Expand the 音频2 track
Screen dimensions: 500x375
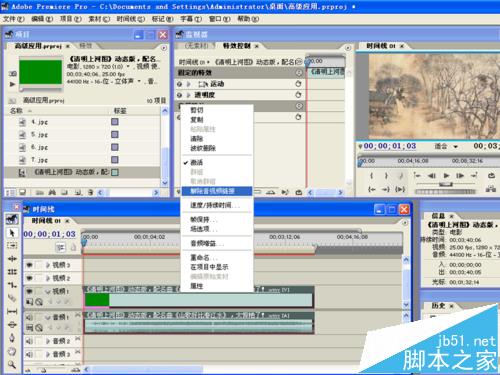(48, 341)
